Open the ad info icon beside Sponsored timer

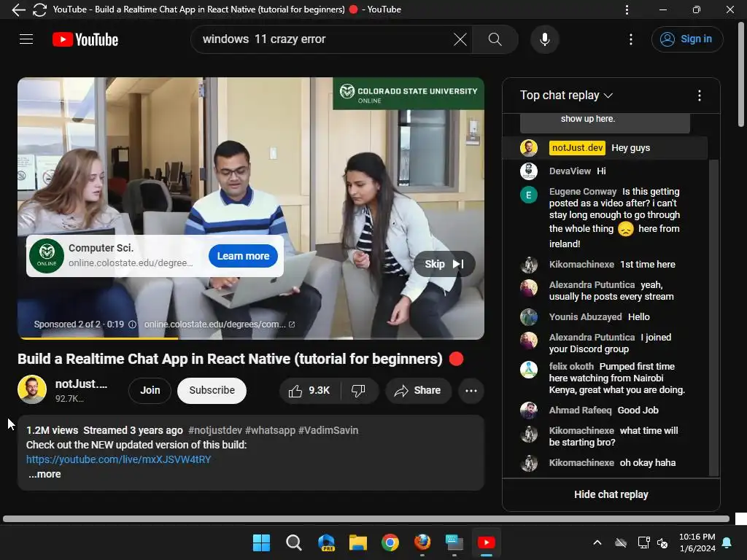coord(133,324)
